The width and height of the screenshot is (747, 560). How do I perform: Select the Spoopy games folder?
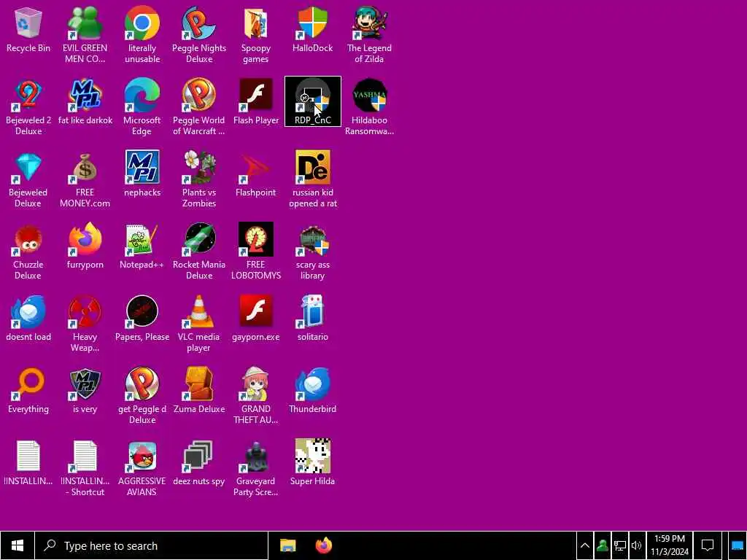click(x=256, y=34)
